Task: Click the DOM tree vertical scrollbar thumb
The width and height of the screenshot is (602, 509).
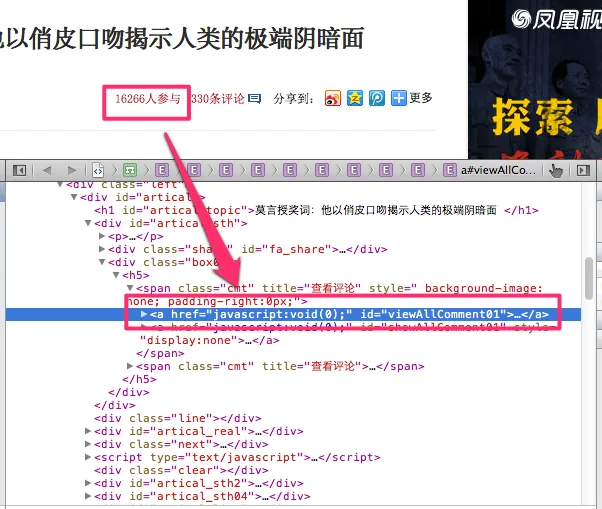Action: click(x=589, y=279)
